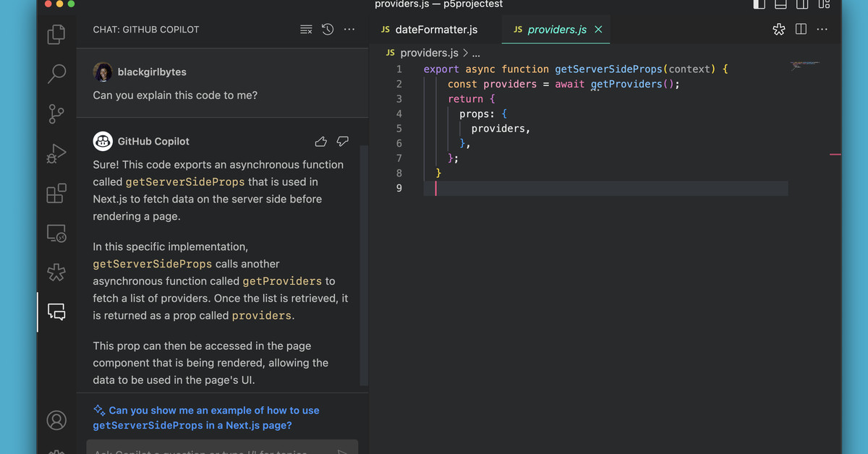Viewport: 868px width, 454px height.
Task: Click the getServerSideProps example follow-up suggestion
Action: tap(210, 417)
